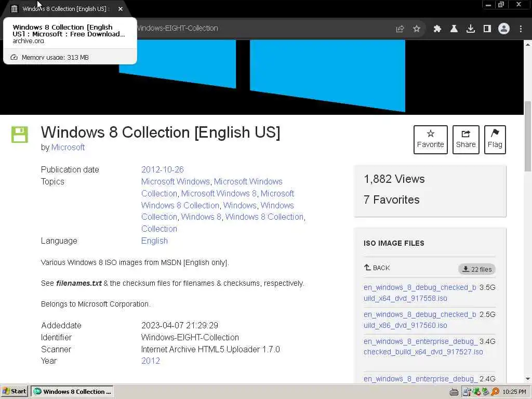Click the scrollbar down arrow
The width and height of the screenshot is (532, 399).
click(528, 379)
